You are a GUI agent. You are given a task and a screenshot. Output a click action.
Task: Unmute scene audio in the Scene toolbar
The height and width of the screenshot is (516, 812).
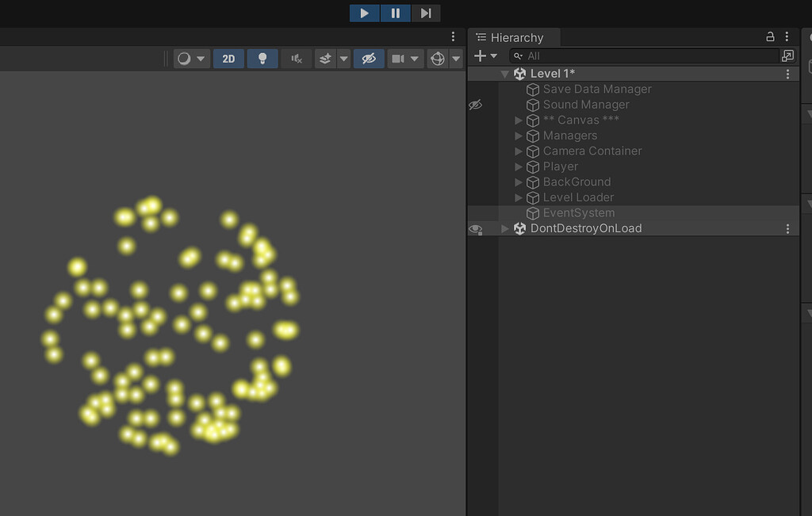pos(296,58)
